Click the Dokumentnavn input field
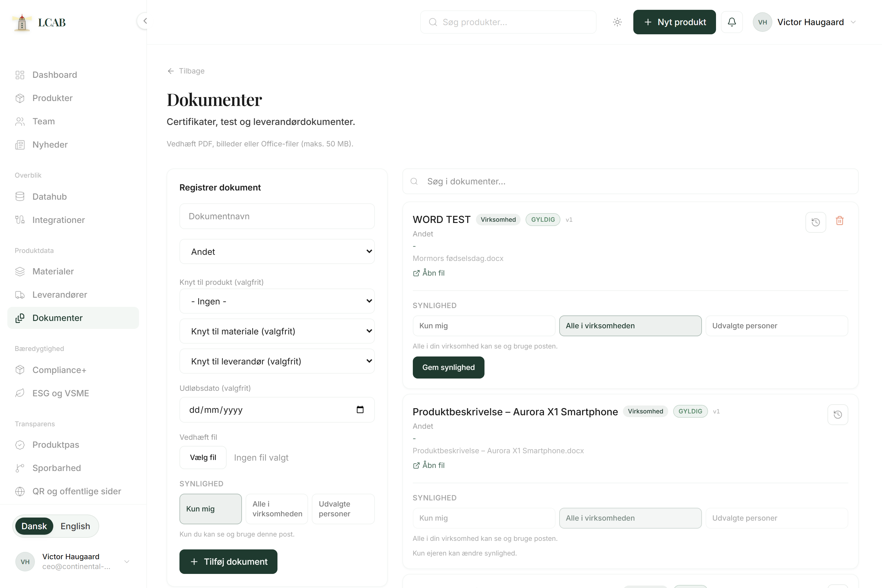This screenshot has height=588, width=882. tap(277, 216)
